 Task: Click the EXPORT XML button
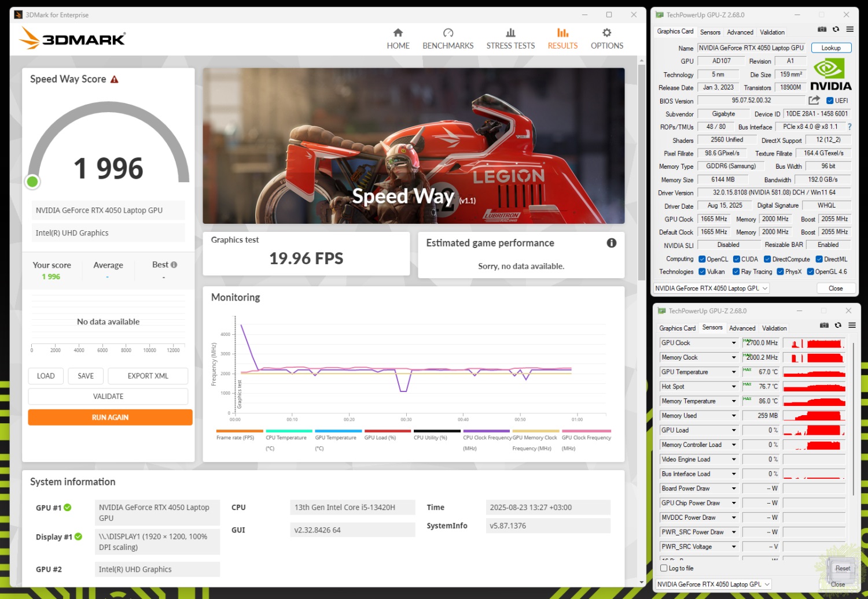click(x=148, y=376)
